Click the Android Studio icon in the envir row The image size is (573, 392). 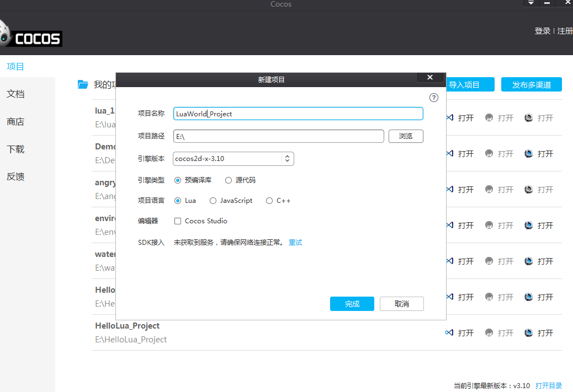coord(489,225)
